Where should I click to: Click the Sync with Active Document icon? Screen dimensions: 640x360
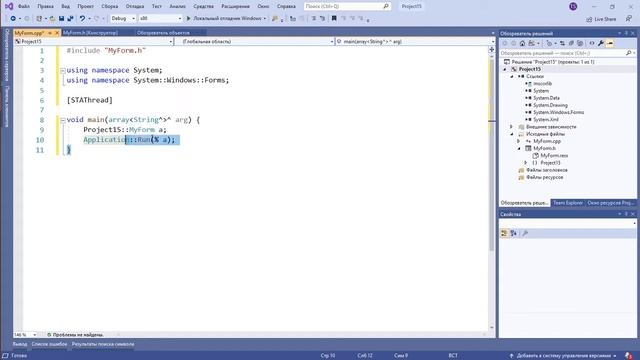click(562, 43)
